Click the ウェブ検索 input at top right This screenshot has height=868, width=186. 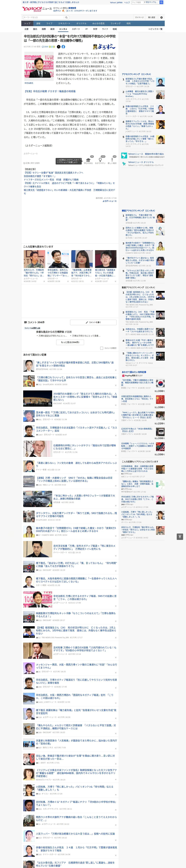(137, 2)
